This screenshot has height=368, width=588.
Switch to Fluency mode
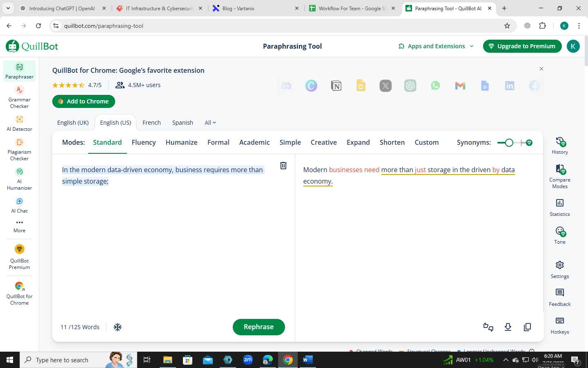point(144,142)
